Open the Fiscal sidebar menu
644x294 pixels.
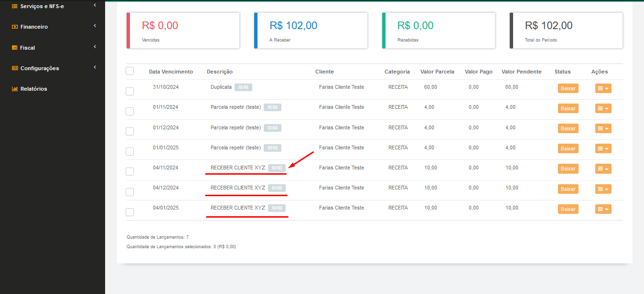tap(27, 48)
